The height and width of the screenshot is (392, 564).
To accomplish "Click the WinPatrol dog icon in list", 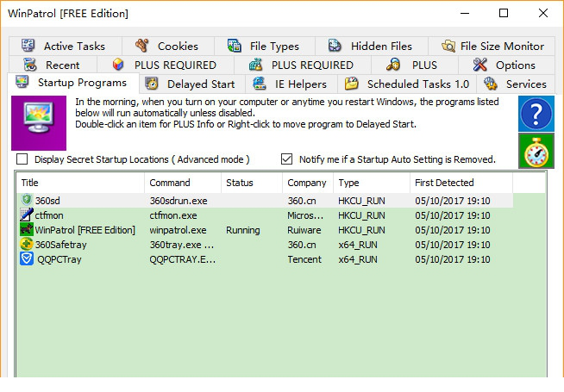I will coord(26,229).
